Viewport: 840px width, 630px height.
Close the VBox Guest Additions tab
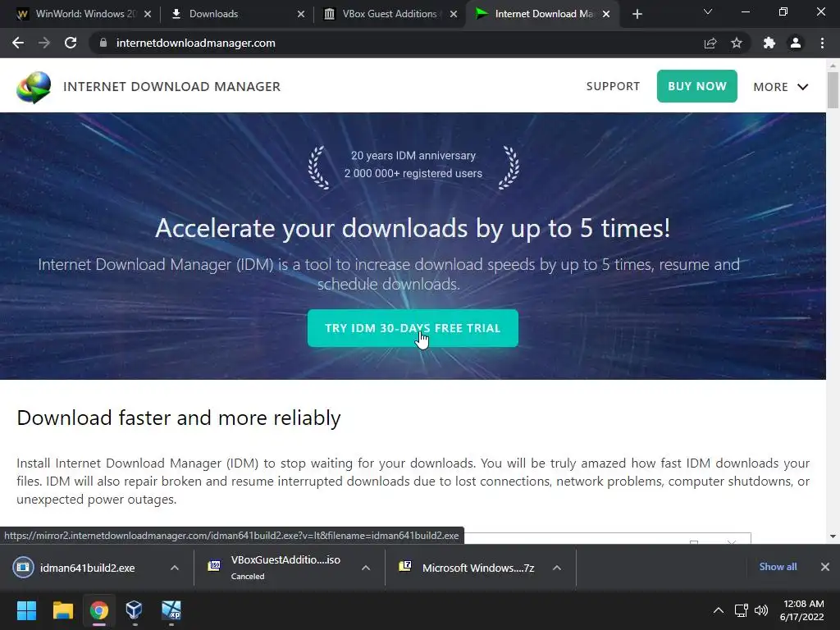click(454, 14)
